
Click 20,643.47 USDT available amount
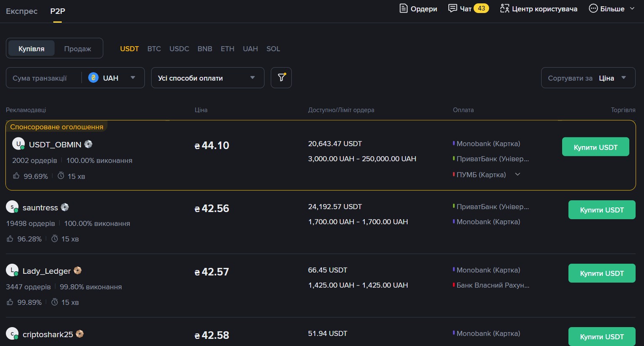click(335, 144)
